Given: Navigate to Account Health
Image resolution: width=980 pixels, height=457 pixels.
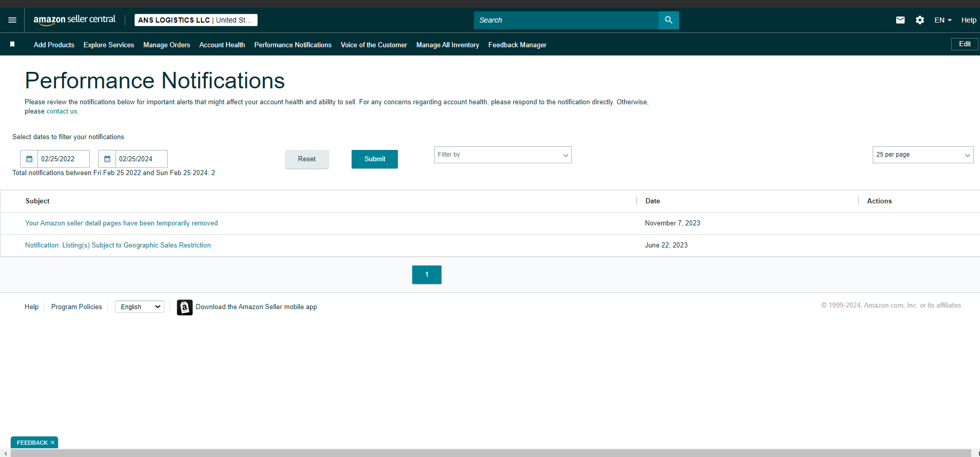Looking at the screenshot, I should pos(222,45).
